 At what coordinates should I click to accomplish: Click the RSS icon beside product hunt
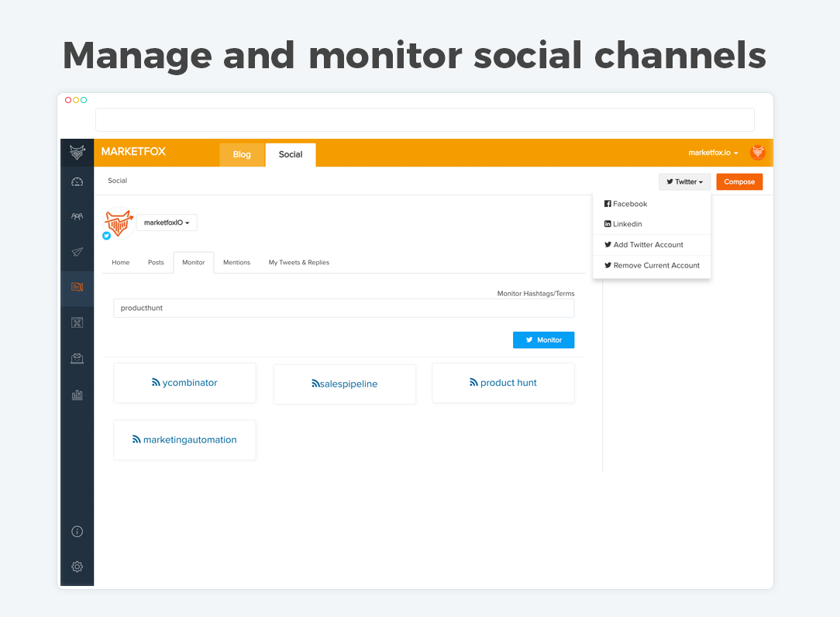(473, 382)
